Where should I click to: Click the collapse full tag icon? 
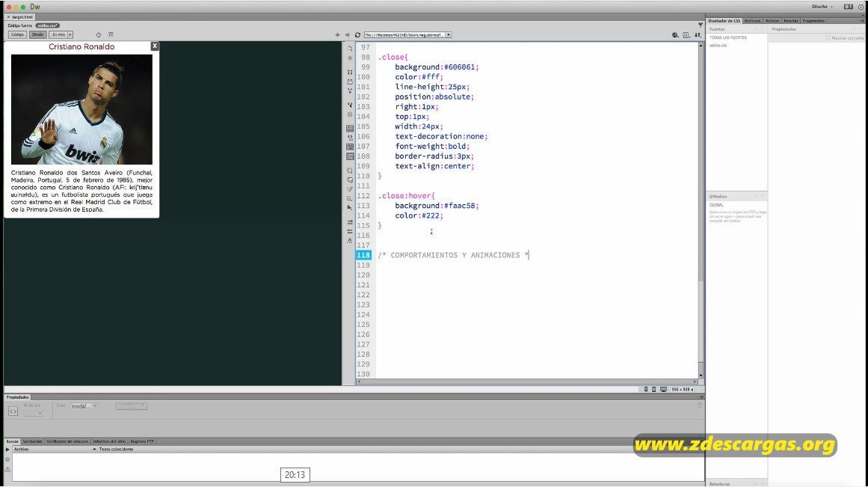pyautogui.click(x=350, y=72)
